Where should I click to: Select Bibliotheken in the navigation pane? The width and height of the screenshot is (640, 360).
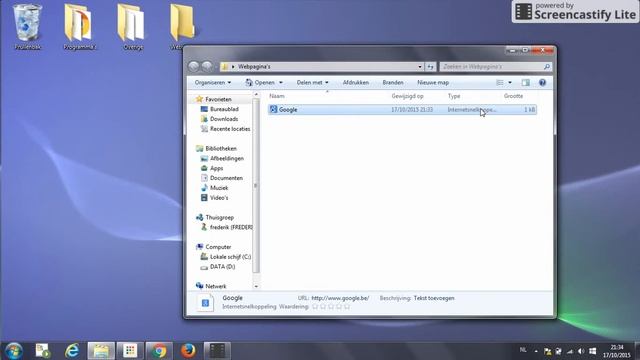221,149
